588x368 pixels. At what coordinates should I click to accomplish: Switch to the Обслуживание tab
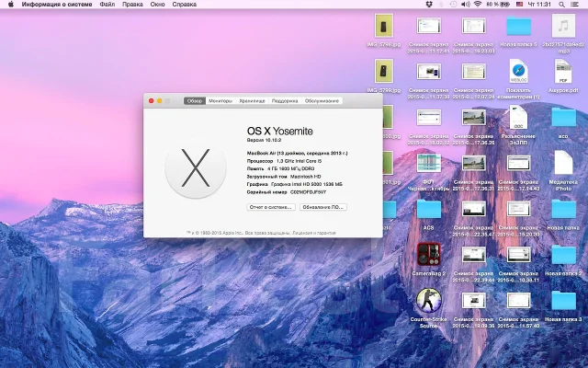coord(322,101)
